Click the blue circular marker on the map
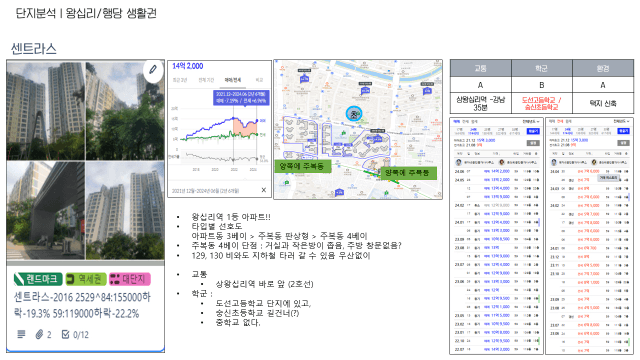640x360 pixels. pos(354,114)
